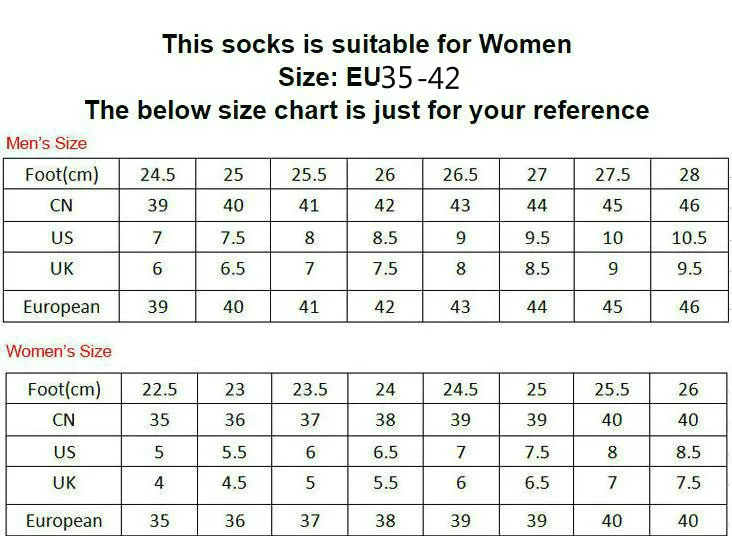The image size is (732, 536).
Task: Select the men's 'European' row label
Action: click(62, 307)
